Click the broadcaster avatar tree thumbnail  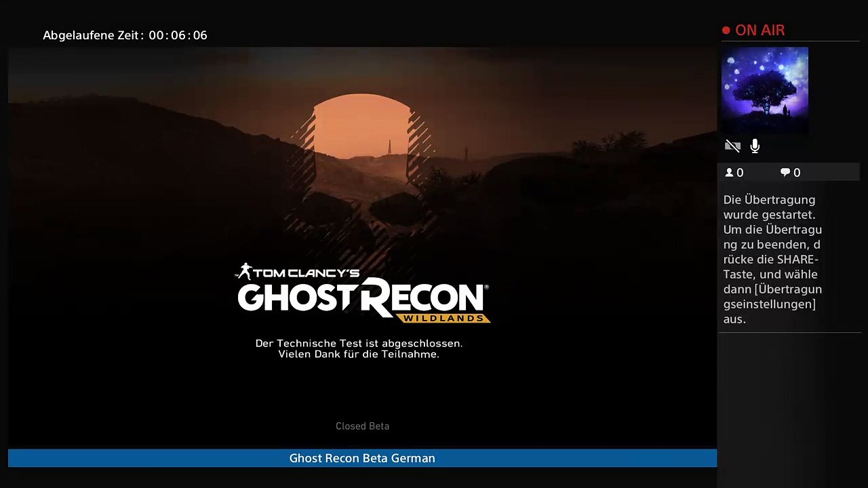tap(765, 90)
